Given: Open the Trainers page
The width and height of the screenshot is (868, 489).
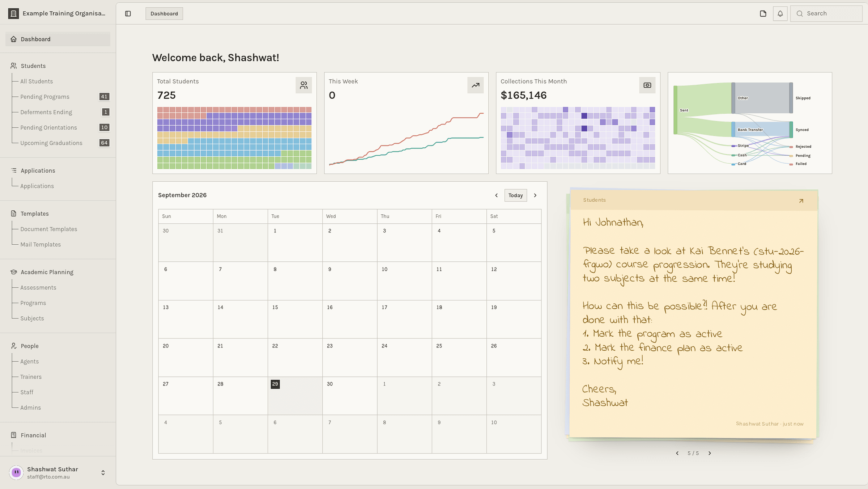Looking at the screenshot, I should tap(31, 377).
